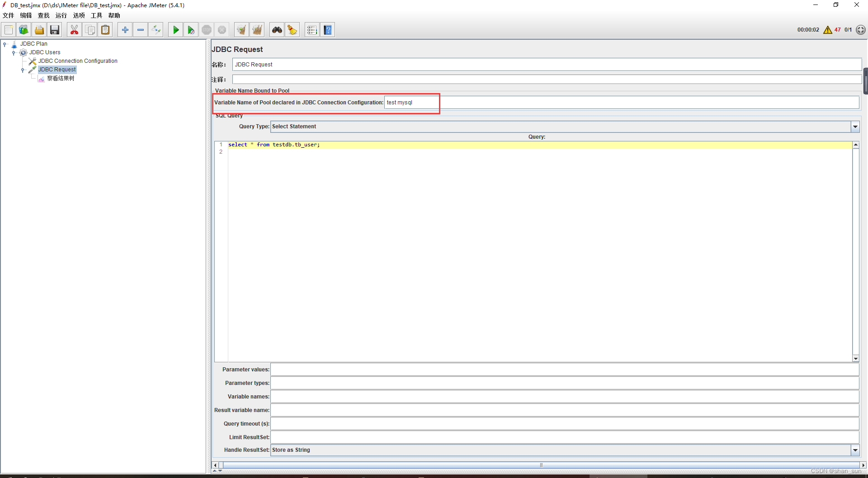The width and height of the screenshot is (868, 478).
Task: Click the Shutdown test icon
Action: click(222, 30)
